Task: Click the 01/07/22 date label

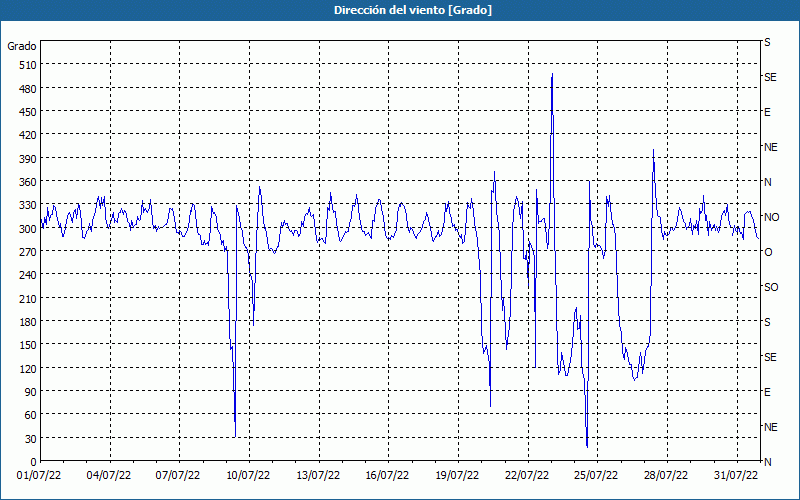Action: click(39, 476)
